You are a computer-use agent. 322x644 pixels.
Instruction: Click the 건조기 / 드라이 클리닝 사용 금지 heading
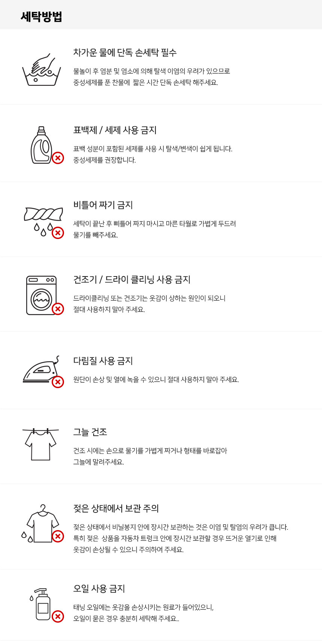pos(132,279)
